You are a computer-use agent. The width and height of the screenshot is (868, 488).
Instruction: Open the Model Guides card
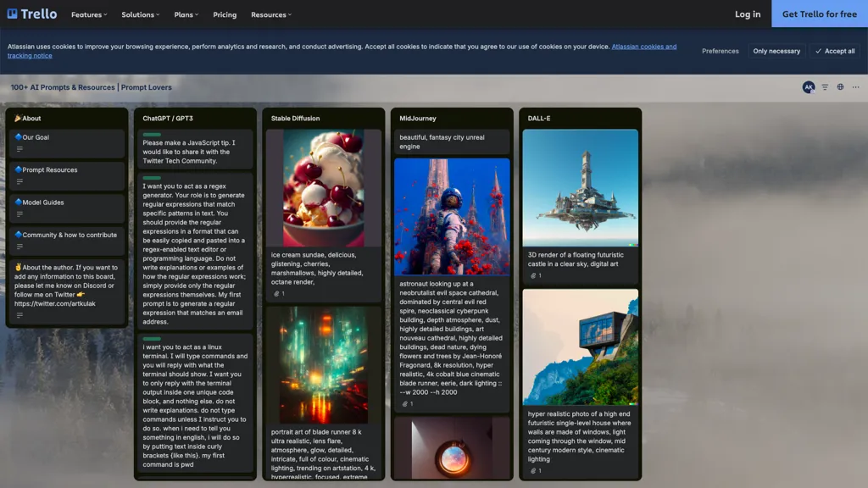(x=66, y=208)
